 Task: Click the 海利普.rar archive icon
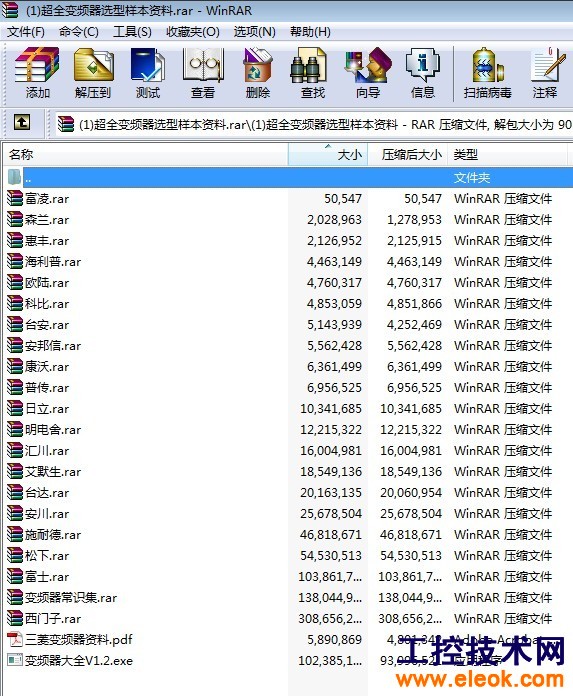coord(15,261)
